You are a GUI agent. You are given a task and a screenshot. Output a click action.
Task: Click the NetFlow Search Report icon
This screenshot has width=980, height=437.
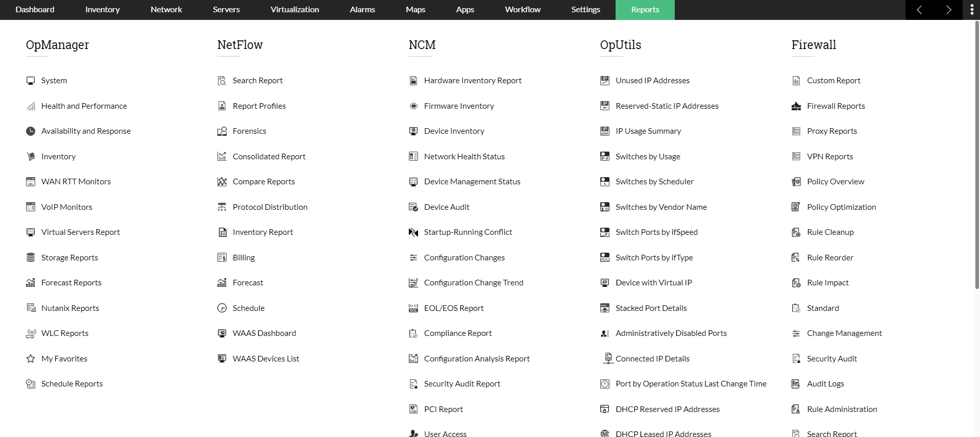(x=222, y=81)
